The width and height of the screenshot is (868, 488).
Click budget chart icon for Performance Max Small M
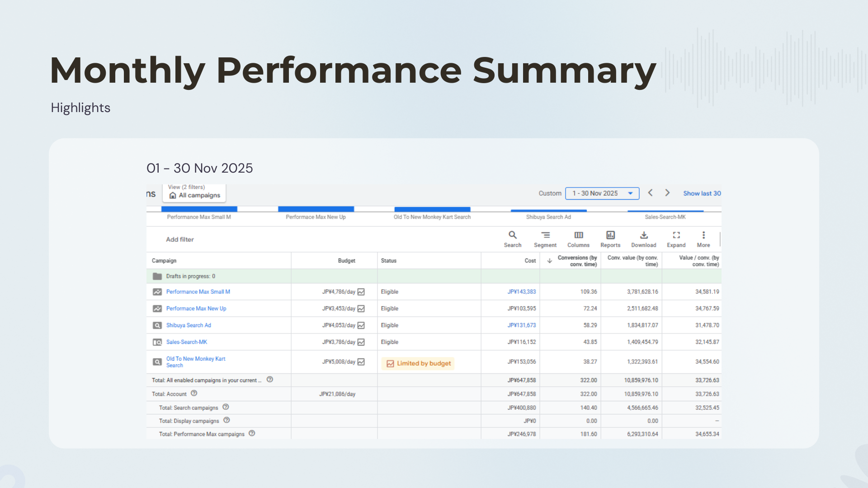pyautogui.click(x=361, y=292)
